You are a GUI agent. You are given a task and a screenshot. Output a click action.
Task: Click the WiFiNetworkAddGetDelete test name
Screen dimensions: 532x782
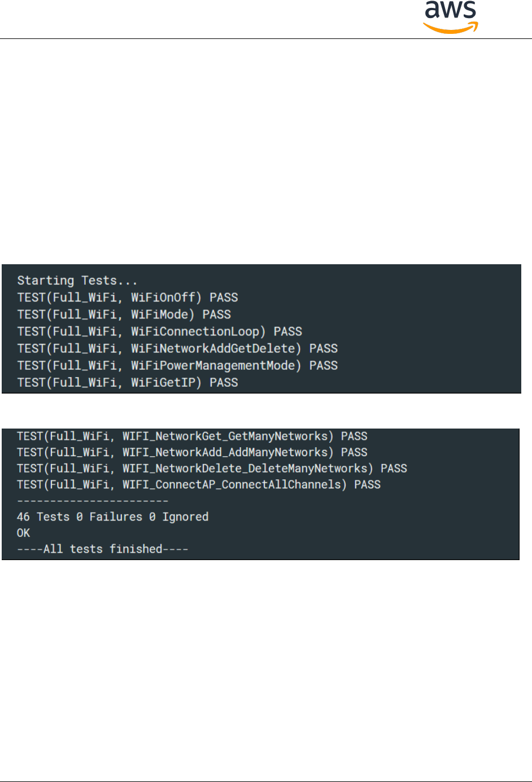216,348
